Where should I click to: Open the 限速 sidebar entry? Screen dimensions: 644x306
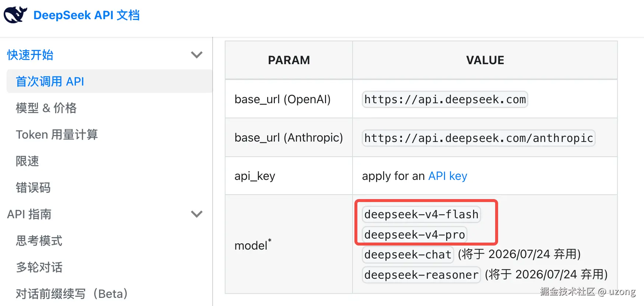tap(27, 161)
